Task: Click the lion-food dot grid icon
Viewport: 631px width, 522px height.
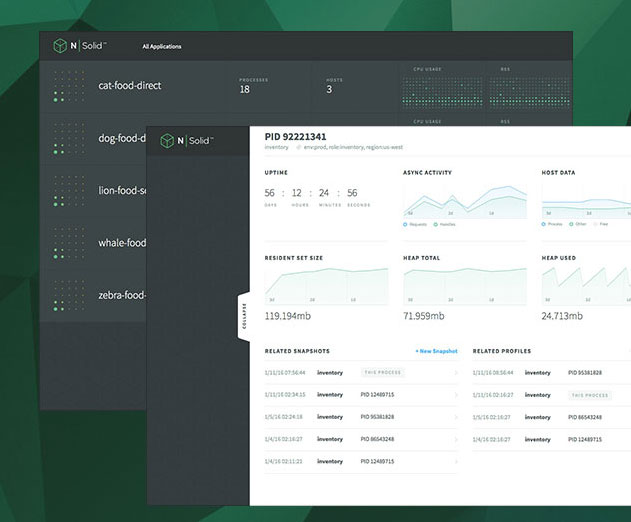Action: coord(69,191)
